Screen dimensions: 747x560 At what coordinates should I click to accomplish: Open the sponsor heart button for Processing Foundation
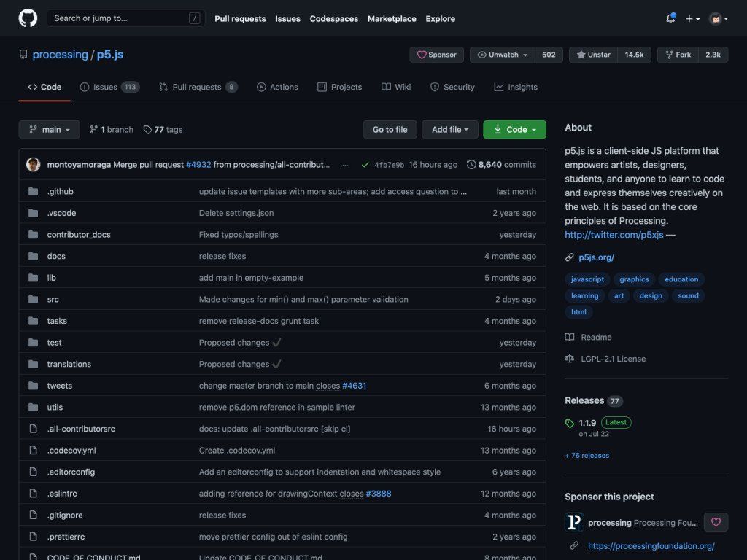pos(716,522)
